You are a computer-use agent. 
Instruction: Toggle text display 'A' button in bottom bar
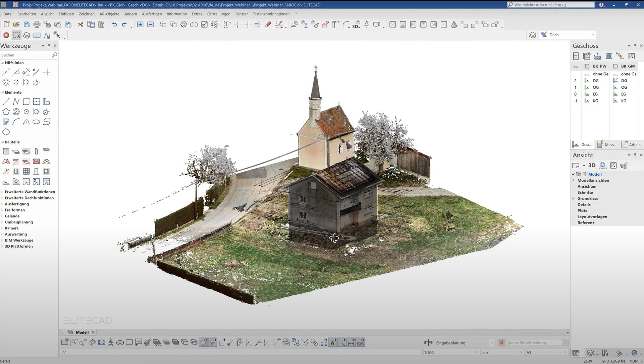pyautogui.click(x=332, y=343)
